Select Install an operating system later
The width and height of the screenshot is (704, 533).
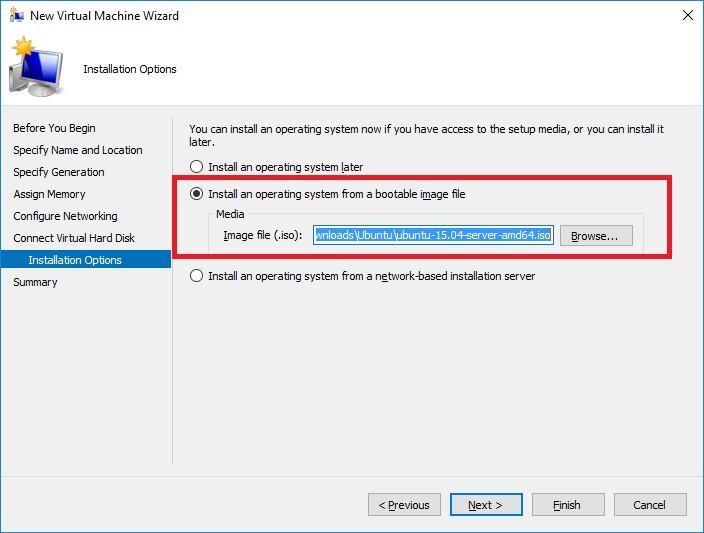point(197,167)
